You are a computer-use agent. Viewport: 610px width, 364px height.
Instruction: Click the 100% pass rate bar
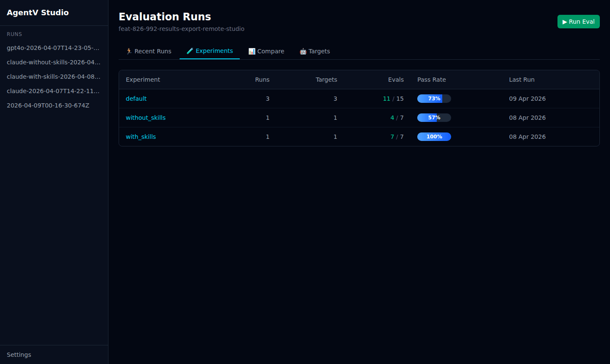434,137
